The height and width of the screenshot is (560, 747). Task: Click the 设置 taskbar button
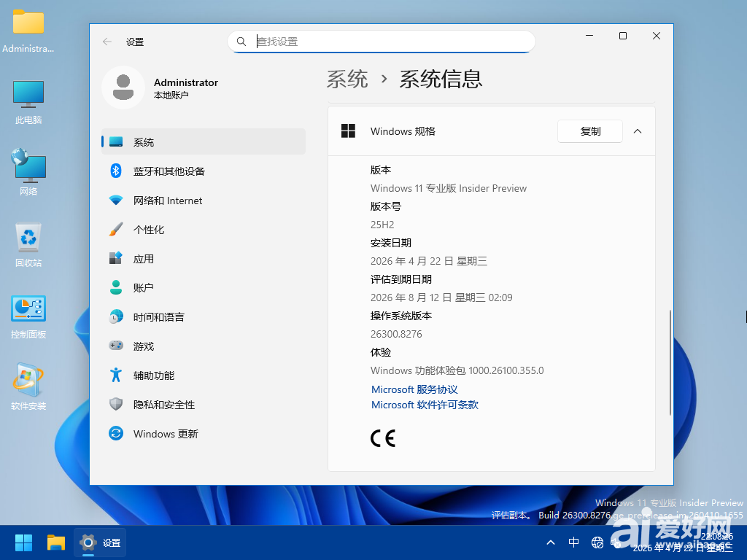[100, 542]
